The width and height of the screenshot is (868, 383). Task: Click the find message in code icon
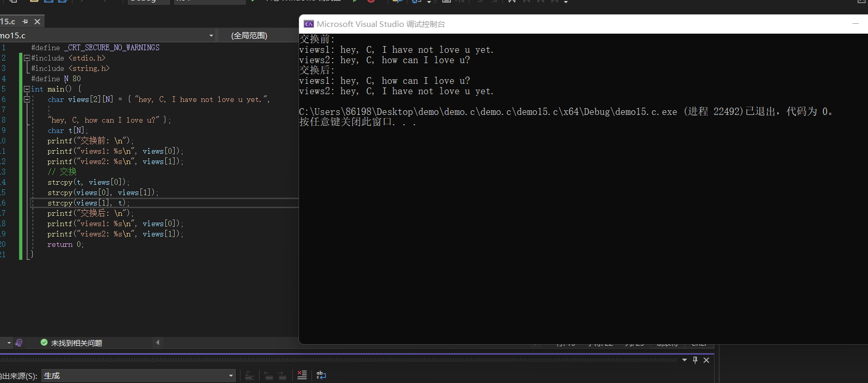pyautogui.click(x=249, y=375)
